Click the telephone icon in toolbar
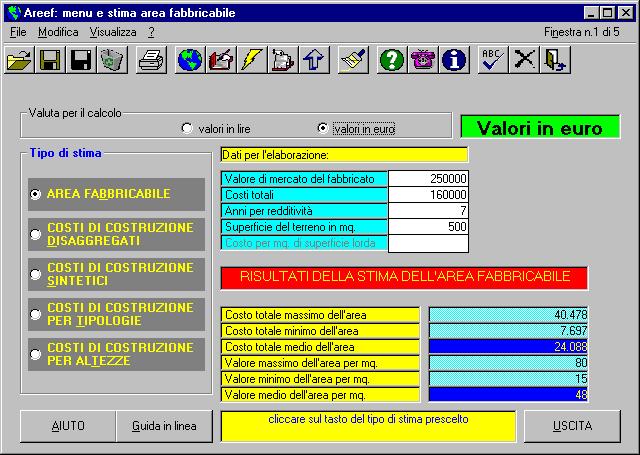 (x=423, y=60)
